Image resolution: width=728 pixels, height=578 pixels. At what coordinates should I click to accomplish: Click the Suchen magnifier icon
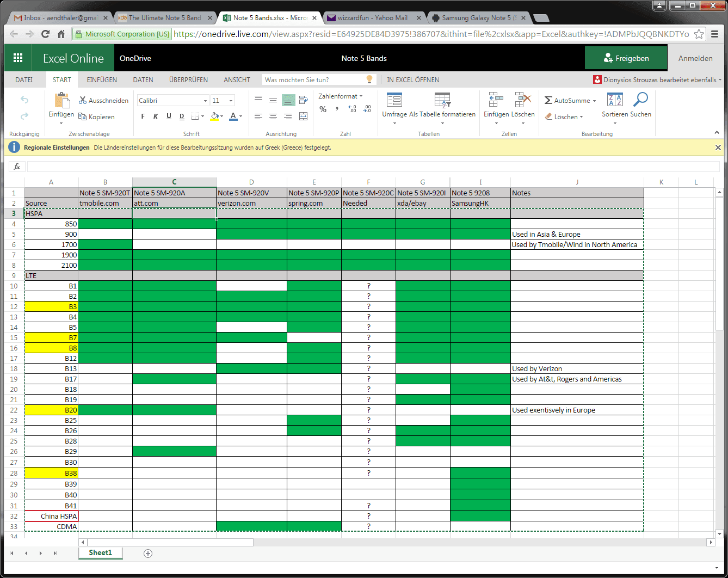pyautogui.click(x=641, y=101)
